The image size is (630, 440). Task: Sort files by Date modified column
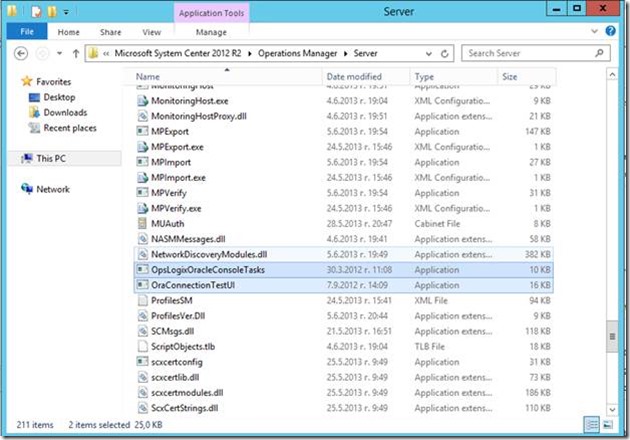354,77
